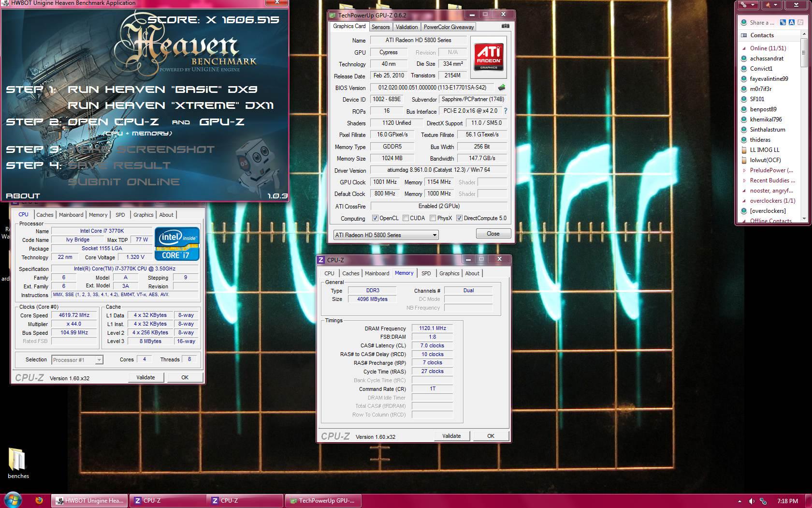
Task: Expand the PreludePower contact group
Action: coord(744,170)
